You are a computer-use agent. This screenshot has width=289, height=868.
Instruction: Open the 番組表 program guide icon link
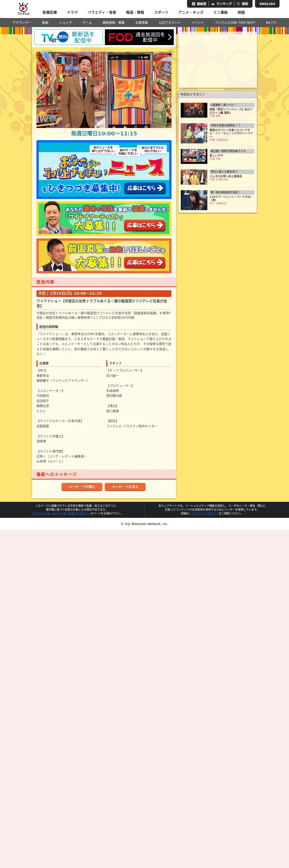click(199, 4)
